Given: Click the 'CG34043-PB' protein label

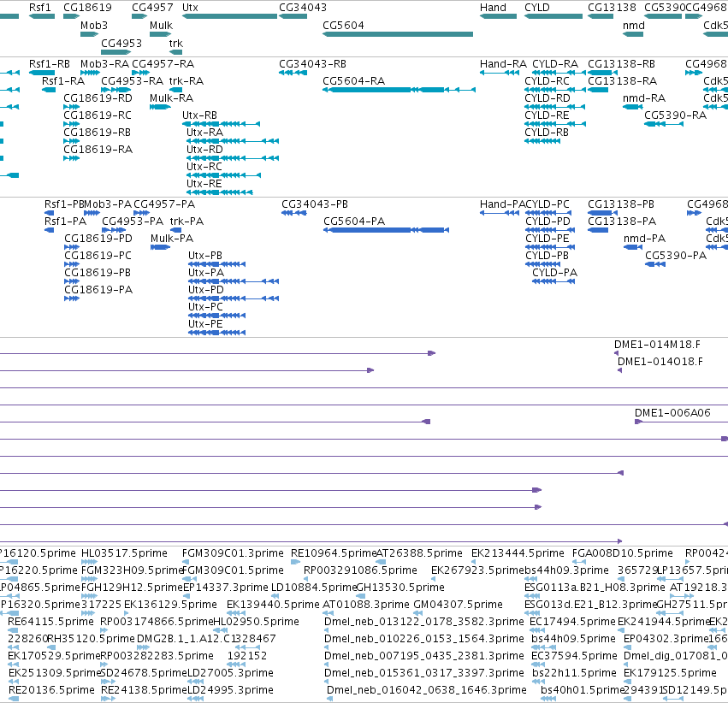Looking at the screenshot, I should coord(315,204).
